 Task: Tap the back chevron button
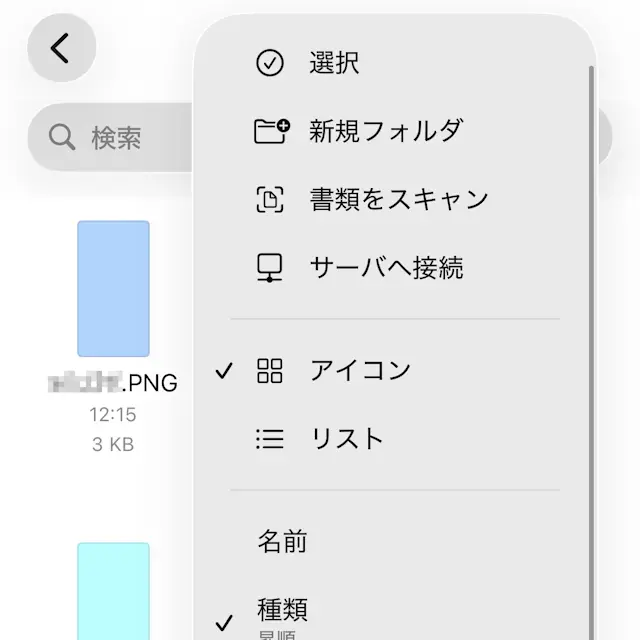pyautogui.click(x=61, y=48)
